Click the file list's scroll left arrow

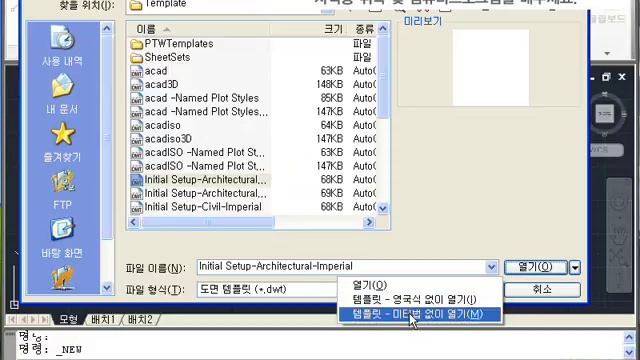(133, 222)
